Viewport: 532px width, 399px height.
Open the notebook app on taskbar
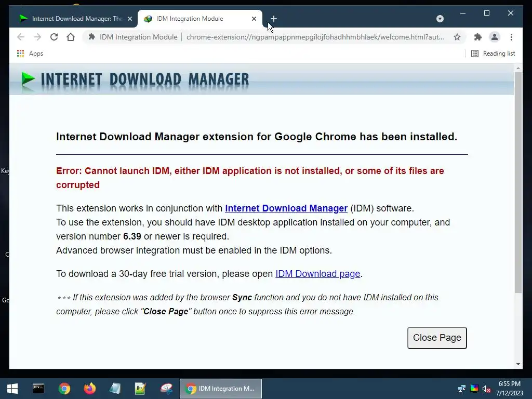(115, 389)
